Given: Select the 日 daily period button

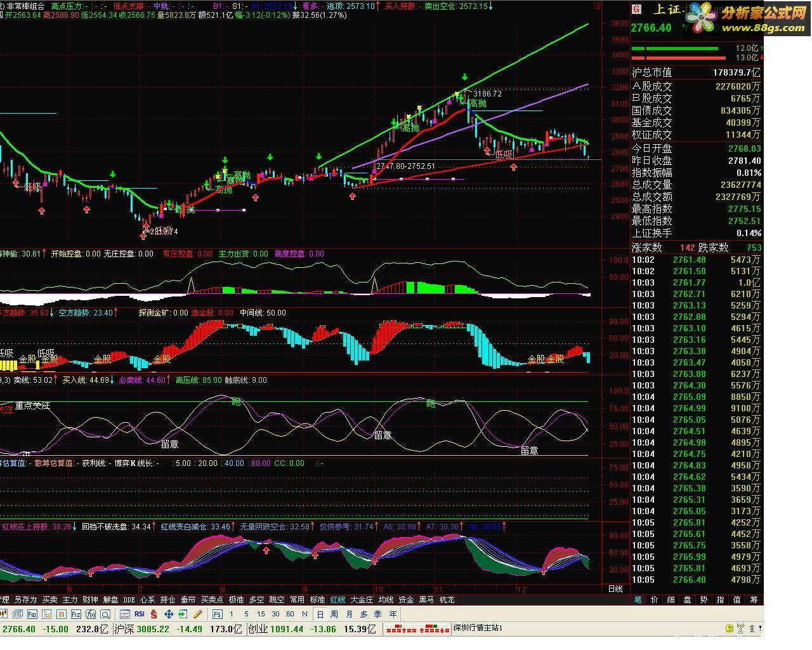Looking at the screenshot, I should point(320,614).
